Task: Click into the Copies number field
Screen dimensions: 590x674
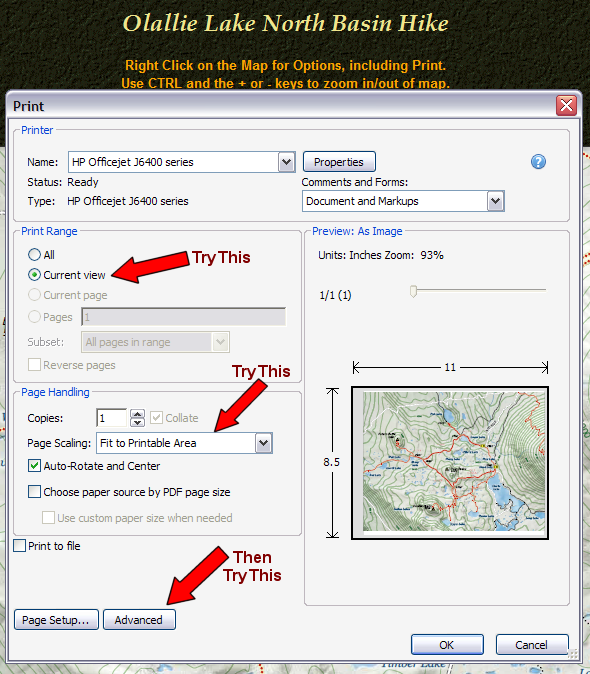Action: coord(112,418)
